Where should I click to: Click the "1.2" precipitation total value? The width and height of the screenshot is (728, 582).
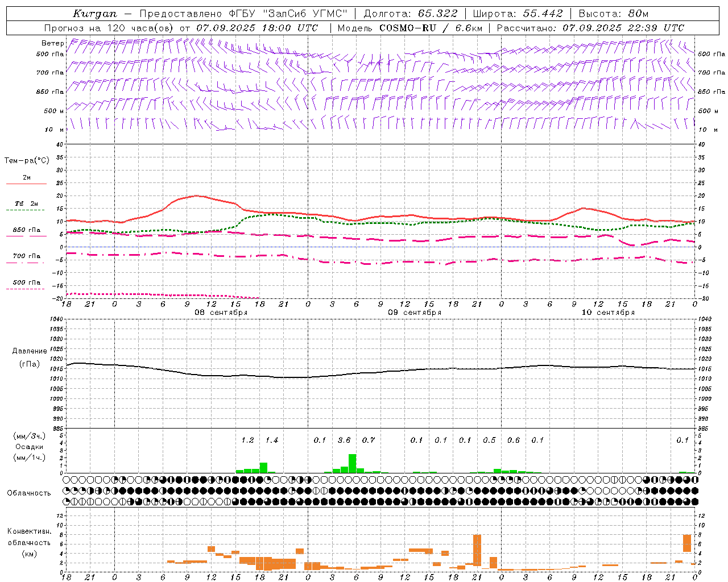click(247, 440)
